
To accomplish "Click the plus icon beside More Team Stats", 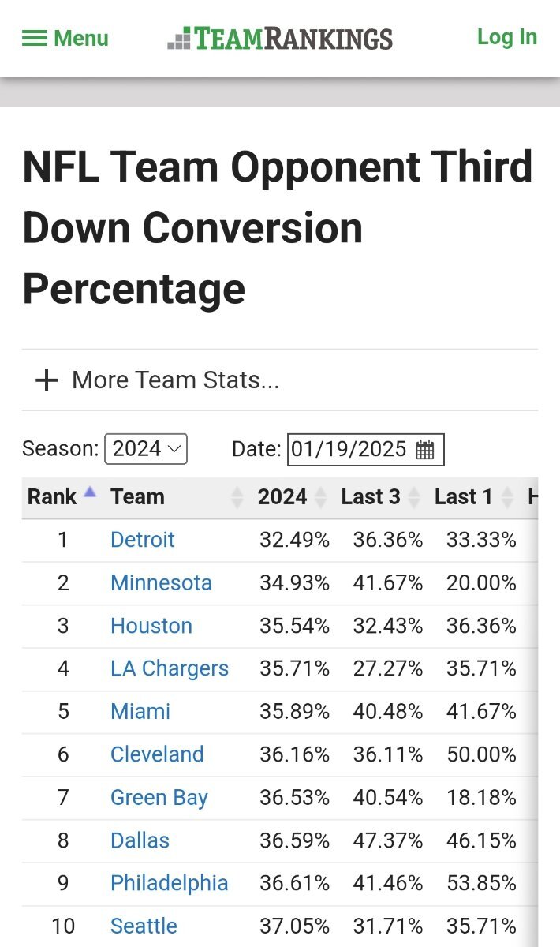I will 47,380.
